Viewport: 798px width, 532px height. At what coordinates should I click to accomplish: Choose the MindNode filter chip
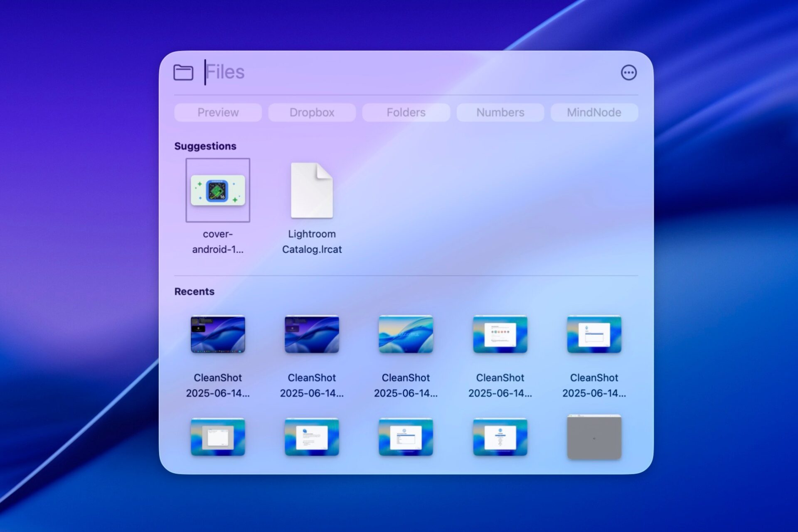[x=594, y=113]
